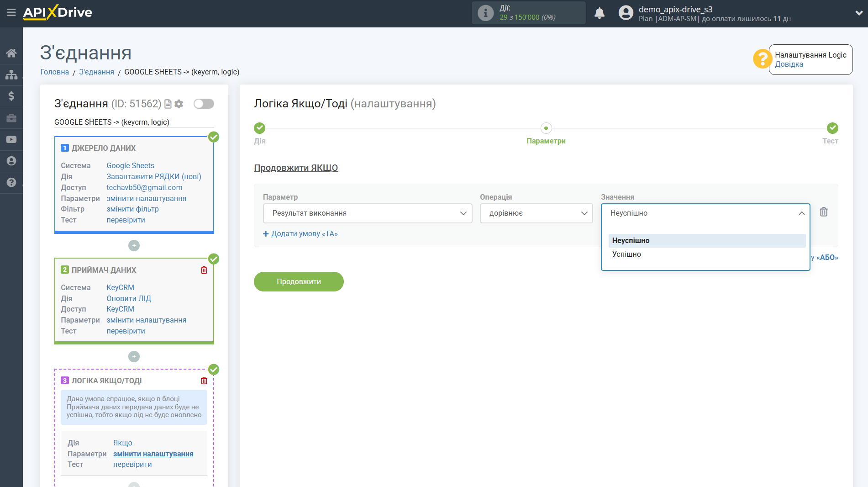
Task: Click the logic block description note
Action: tap(134, 407)
